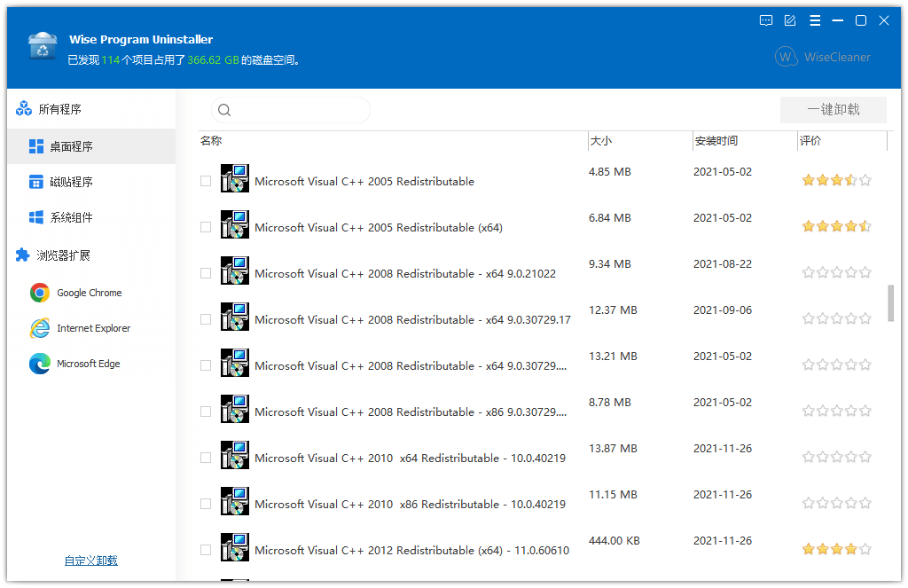Image resolution: width=908 pixels, height=588 pixels.
Task: Tick the checkbox for Visual C++ 2010 x64
Action: [205, 456]
